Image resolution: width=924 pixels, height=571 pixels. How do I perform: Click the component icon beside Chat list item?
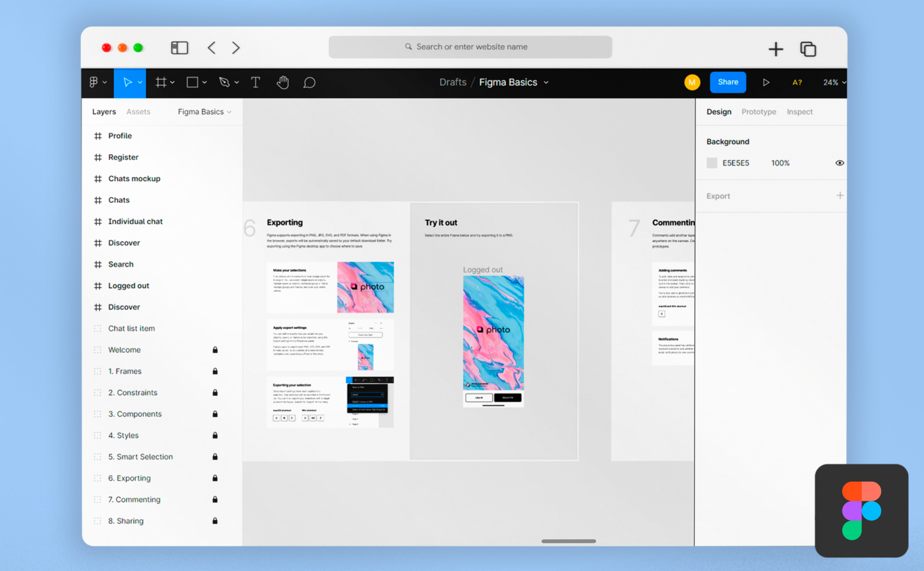pyautogui.click(x=97, y=328)
